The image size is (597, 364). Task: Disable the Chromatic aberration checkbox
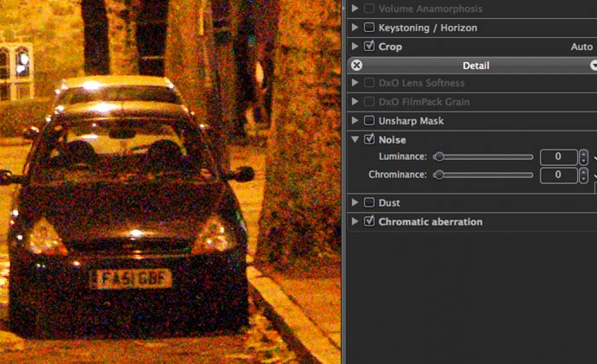[369, 221]
